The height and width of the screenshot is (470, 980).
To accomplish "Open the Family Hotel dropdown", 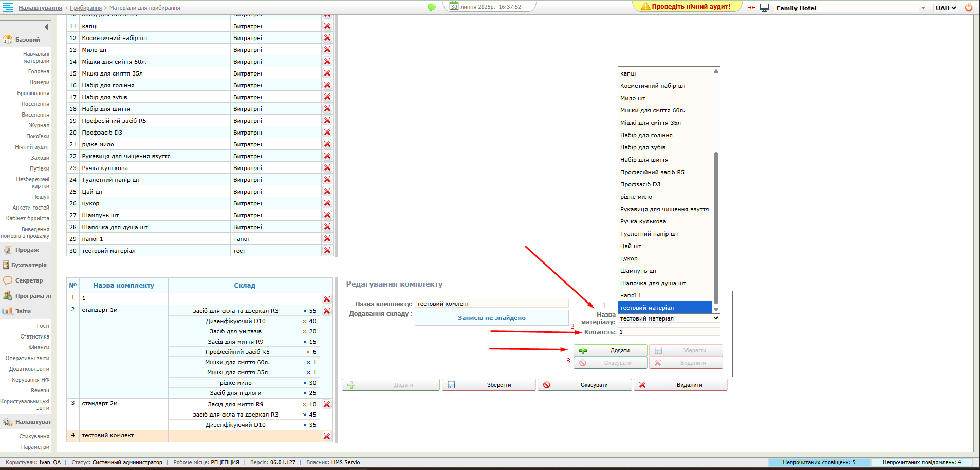I will (x=851, y=8).
